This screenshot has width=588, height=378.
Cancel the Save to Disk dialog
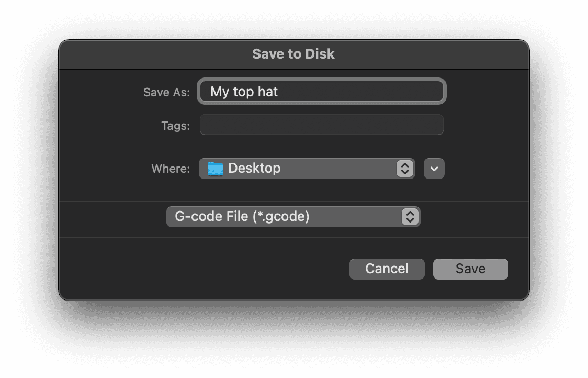(x=387, y=269)
